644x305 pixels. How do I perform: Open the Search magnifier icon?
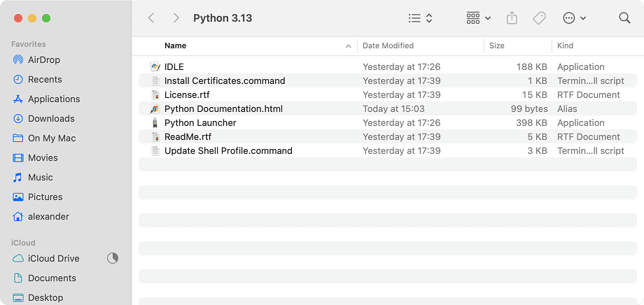pos(624,18)
